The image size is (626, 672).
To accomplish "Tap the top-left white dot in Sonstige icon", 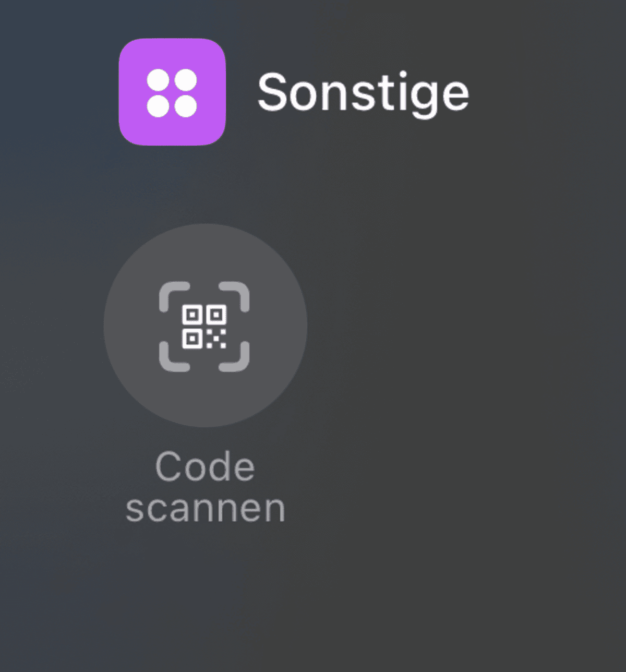I will point(158,80).
